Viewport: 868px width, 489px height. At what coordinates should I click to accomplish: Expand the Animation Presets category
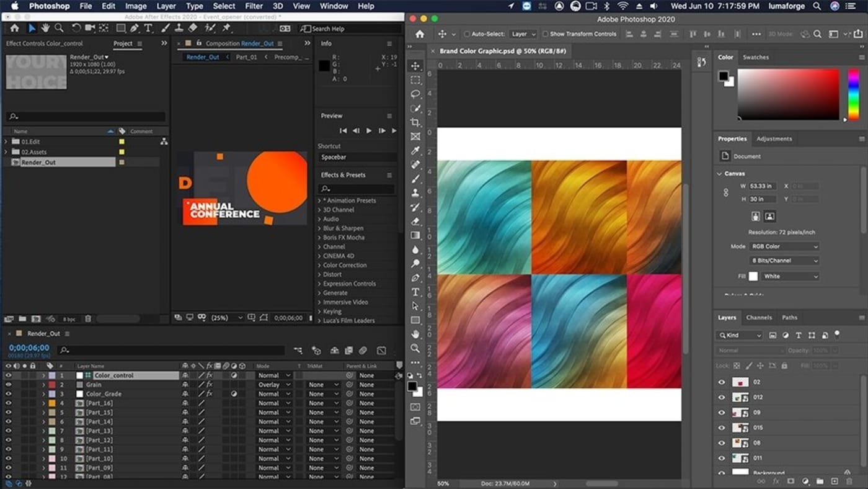tap(319, 200)
